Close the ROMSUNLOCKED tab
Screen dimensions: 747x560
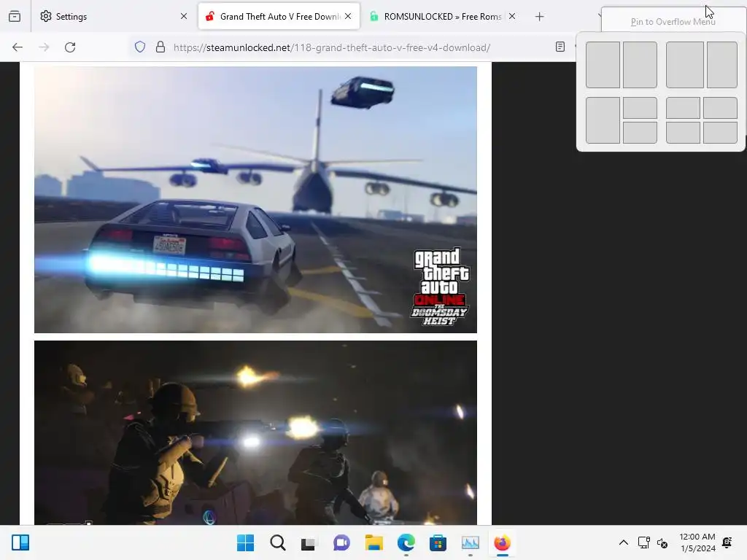[x=512, y=17]
